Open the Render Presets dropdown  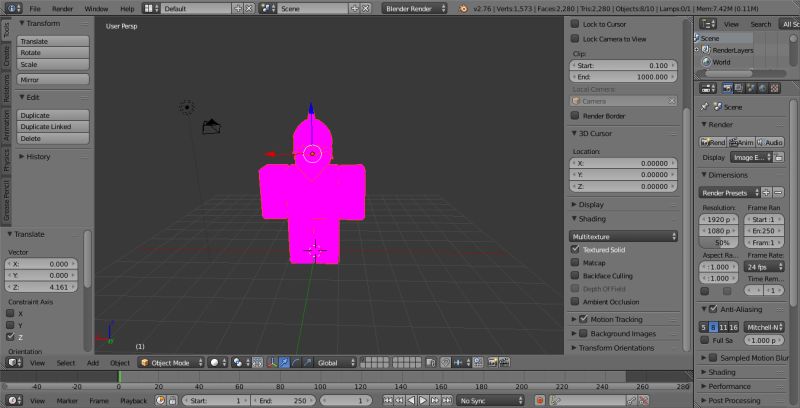point(730,193)
